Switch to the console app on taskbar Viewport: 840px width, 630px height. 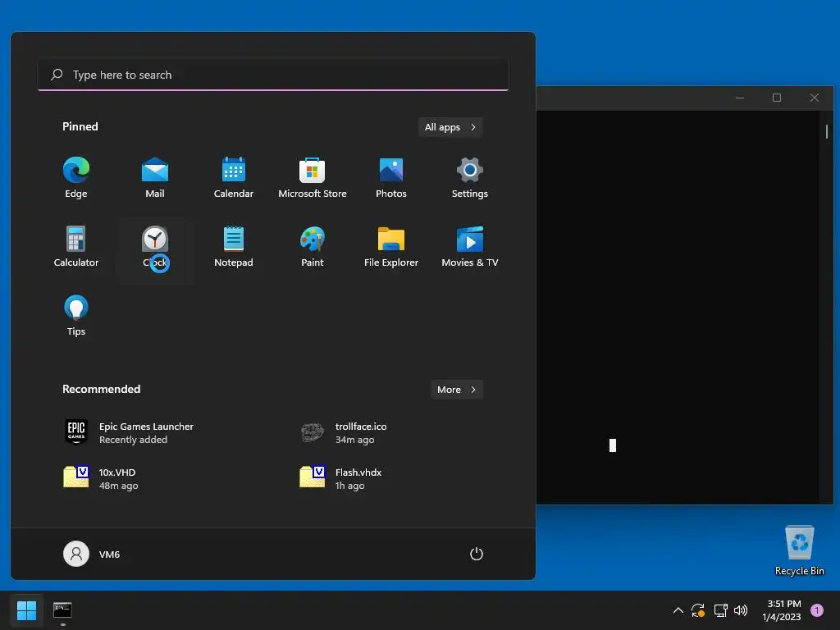62,610
